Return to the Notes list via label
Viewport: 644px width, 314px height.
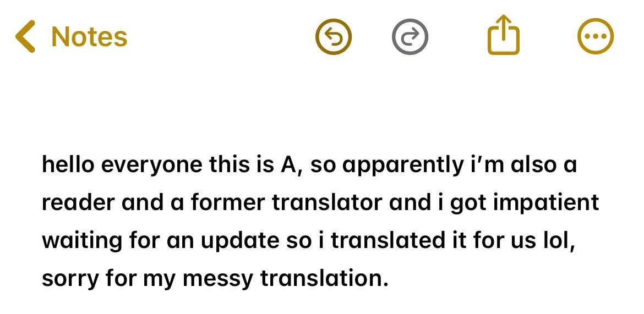[x=89, y=37]
